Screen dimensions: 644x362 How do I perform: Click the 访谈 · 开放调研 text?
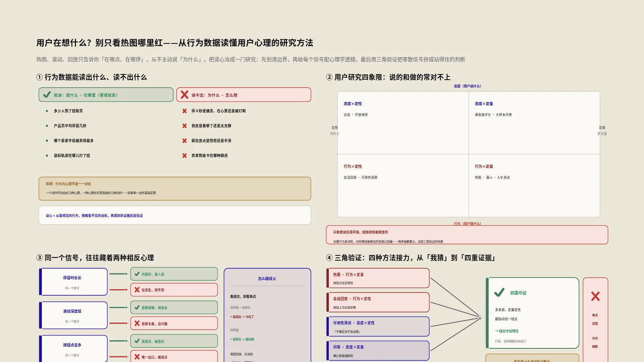(x=356, y=115)
